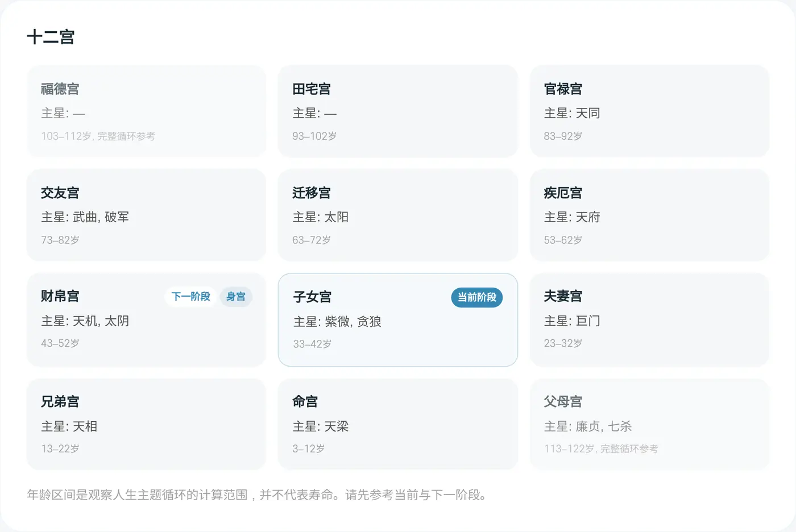Click the 十二宫 heading
The height and width of the screenshot is (532, 796).
tap(51, 37)
